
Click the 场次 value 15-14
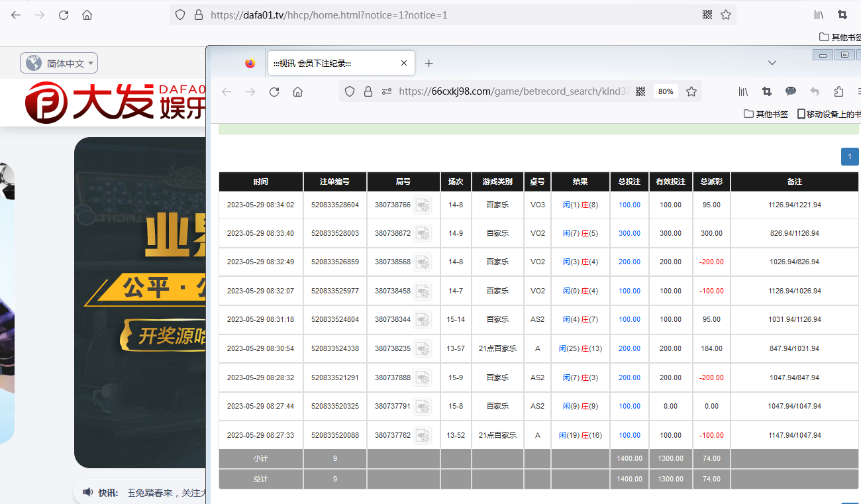point(456,320)
